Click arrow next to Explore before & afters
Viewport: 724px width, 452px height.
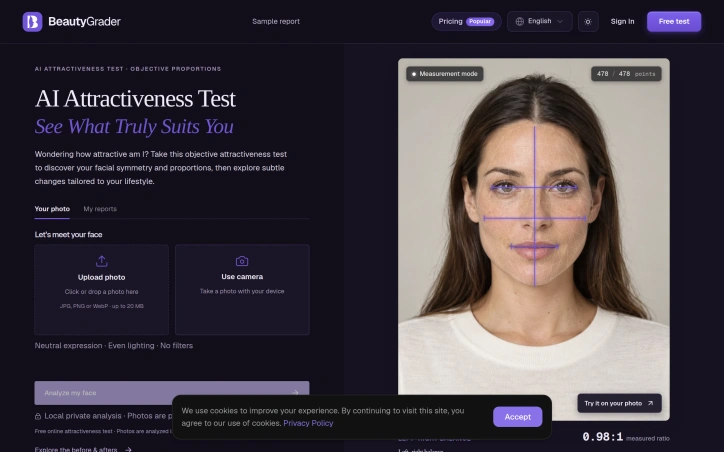(128, 449)
